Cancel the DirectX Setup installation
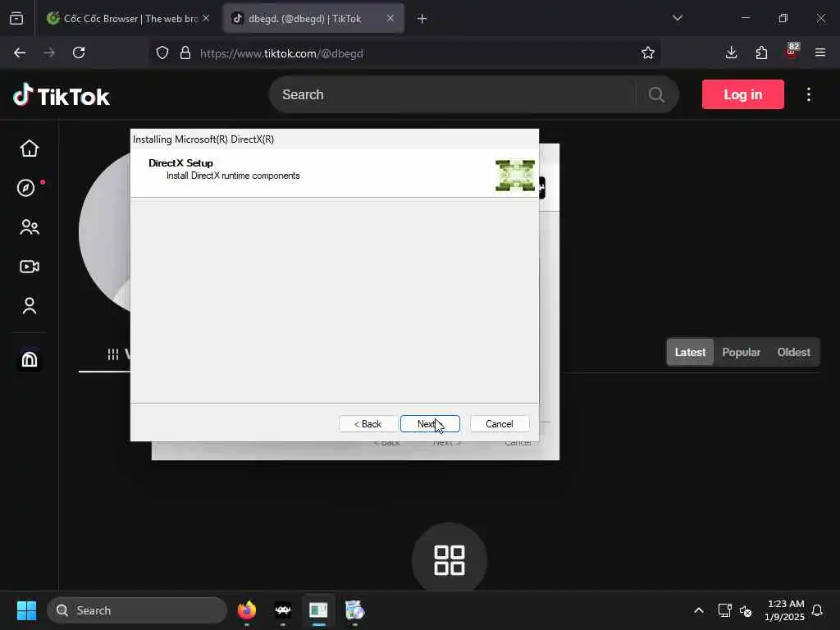This screenshot has height=630, width=840. [500, 424]
